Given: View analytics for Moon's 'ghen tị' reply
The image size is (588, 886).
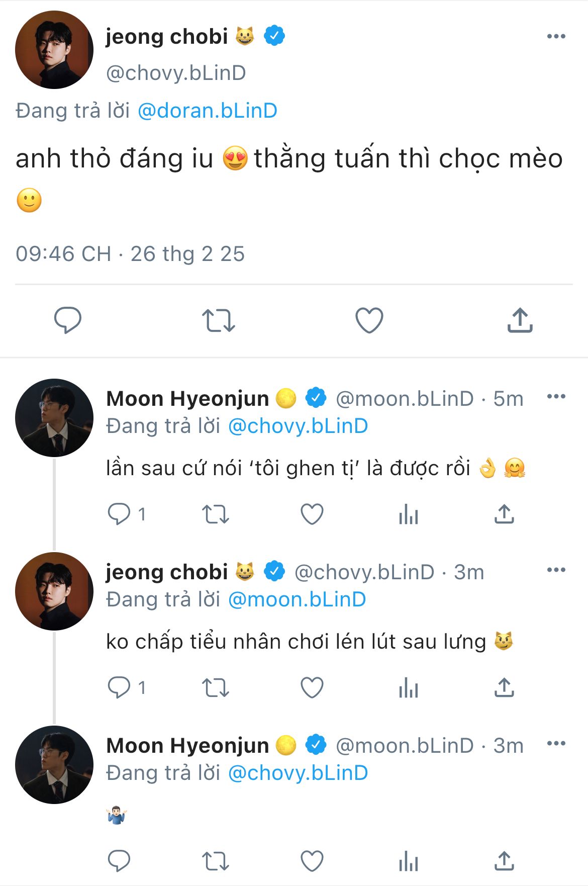Looking at the screenshot, I should click(x=408, y=514).
